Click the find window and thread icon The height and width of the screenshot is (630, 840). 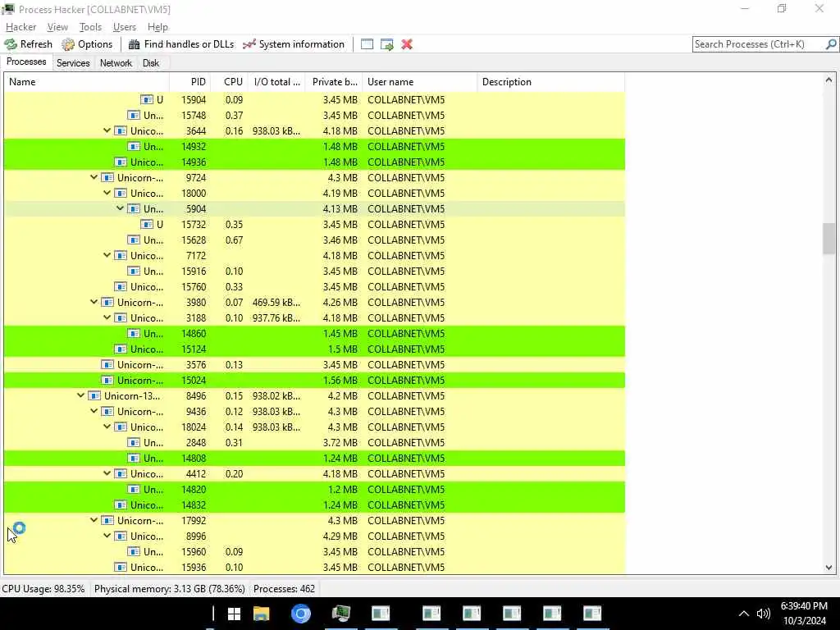(x=387, y=44)
